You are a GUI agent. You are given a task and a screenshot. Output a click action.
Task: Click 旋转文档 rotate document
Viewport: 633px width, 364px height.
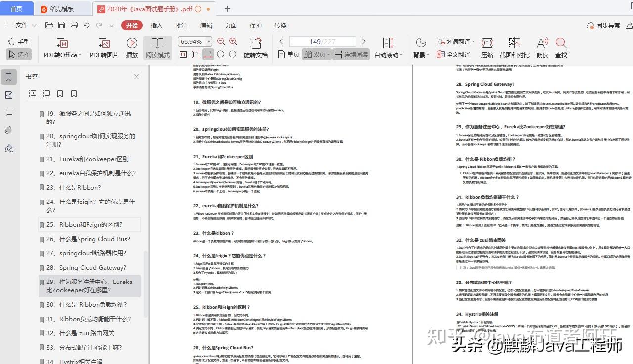(256, 48)
